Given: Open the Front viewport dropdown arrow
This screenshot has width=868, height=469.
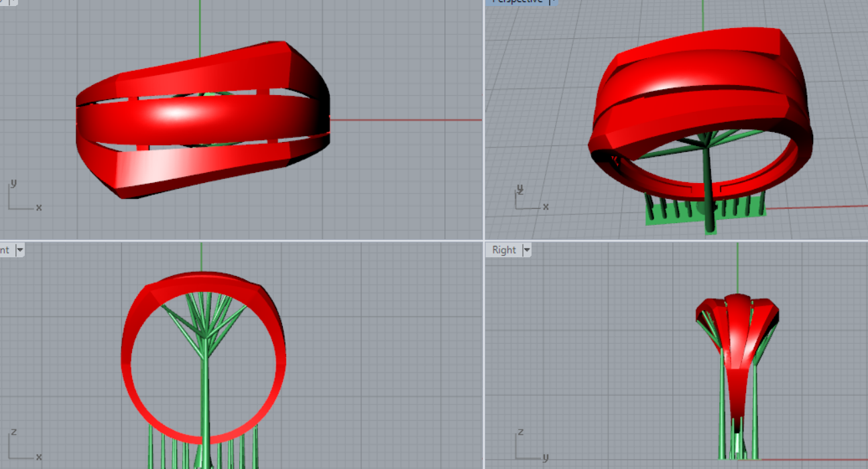Looking at the screenshot, I should click(20, 250).
